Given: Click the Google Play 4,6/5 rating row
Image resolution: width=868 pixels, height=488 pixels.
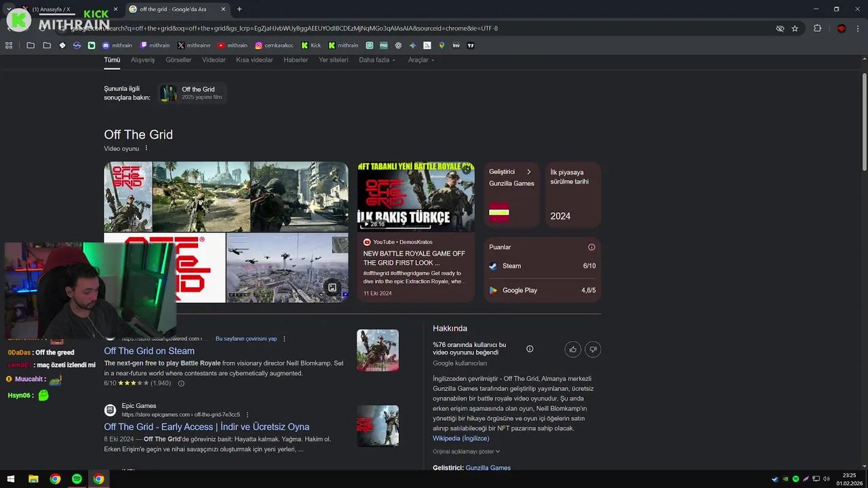Looking at the screenshot, I should coord(542,291).
